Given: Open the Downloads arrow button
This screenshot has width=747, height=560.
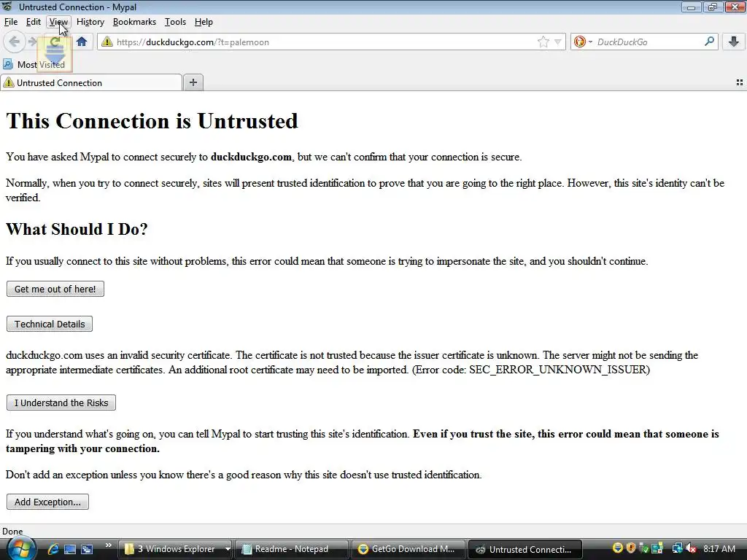Looking at the screenshot, I should pos(734,42).
